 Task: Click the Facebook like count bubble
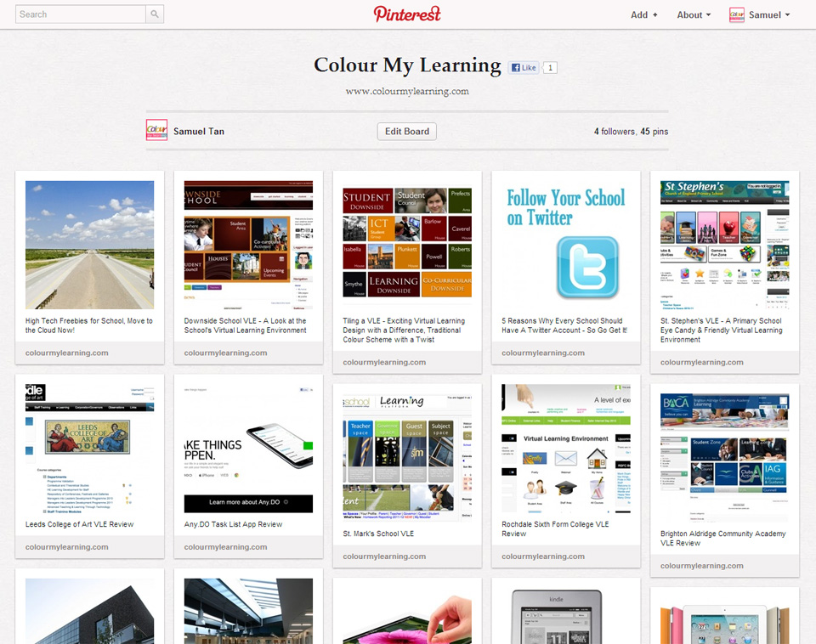point(550,68)
